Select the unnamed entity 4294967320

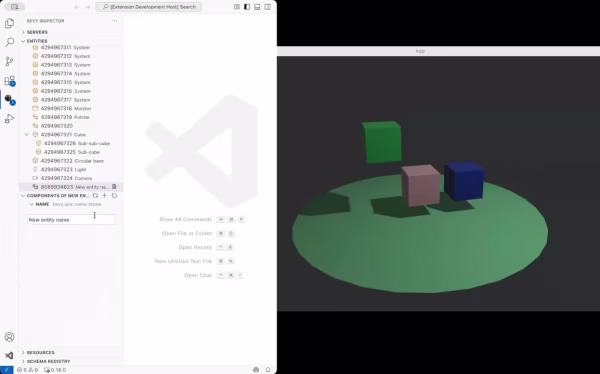pos(71,126)
